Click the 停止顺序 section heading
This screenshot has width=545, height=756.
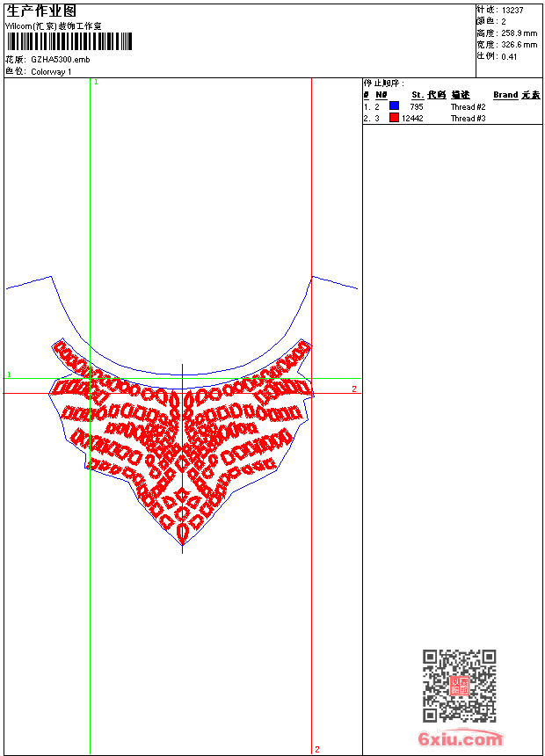click(384, 84)
